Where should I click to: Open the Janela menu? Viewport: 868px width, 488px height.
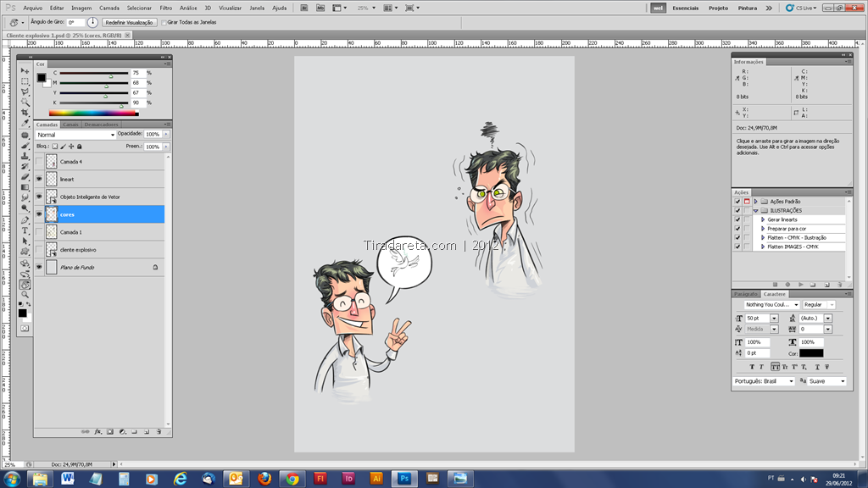click(x=257, y=8)
